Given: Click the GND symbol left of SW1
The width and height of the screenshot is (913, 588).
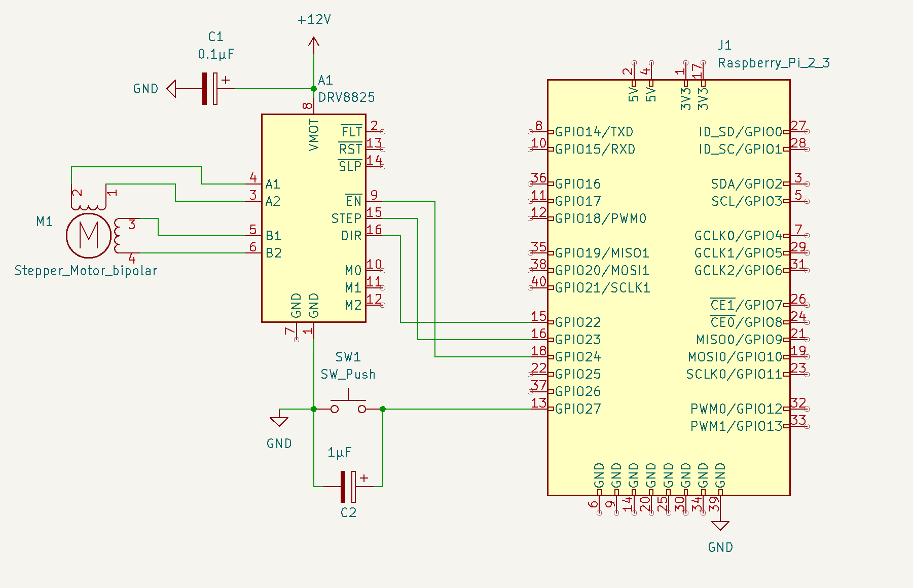Looking at the screenshot, I should 279,421.
